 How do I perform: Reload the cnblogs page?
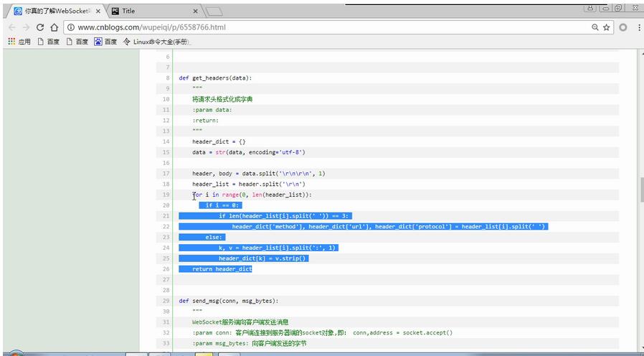click(x=40, y=27)
